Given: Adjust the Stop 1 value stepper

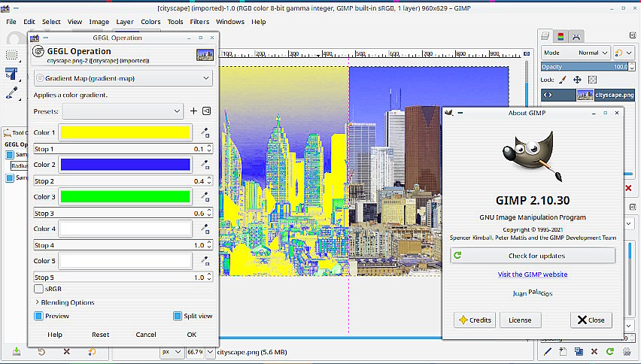Looking at the screenshot, I should pos(209,149).
